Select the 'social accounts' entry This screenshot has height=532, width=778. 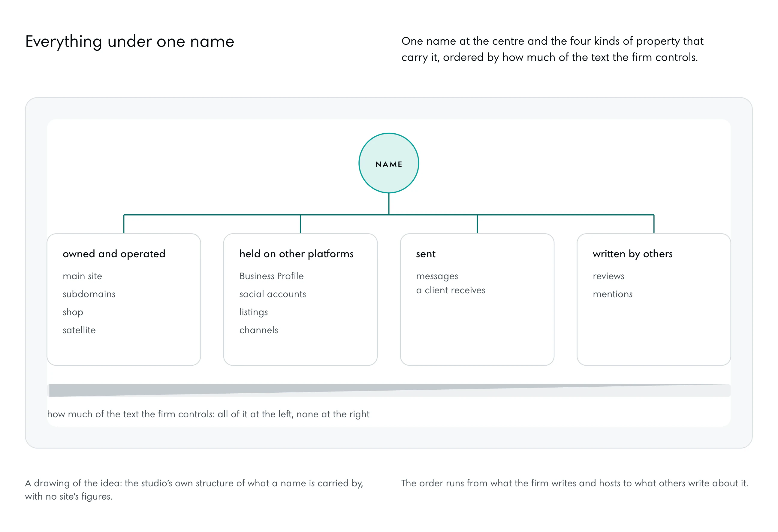[x=273, y=294]
